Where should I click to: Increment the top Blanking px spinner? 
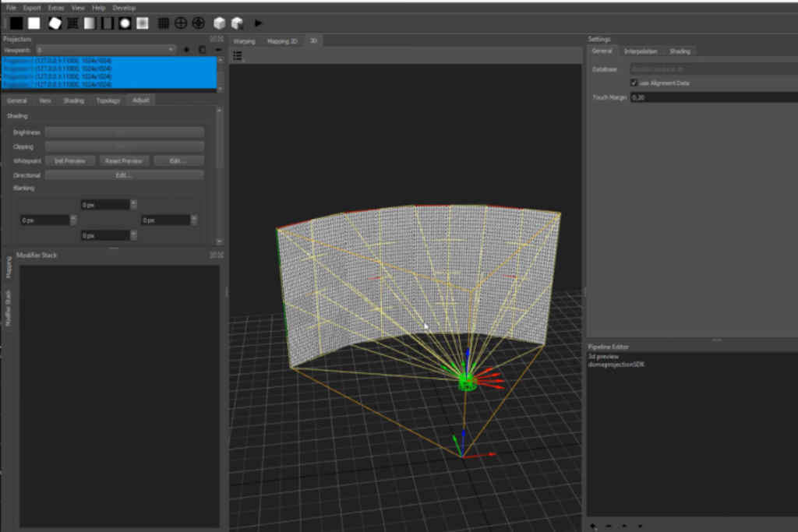coord(133,202)
